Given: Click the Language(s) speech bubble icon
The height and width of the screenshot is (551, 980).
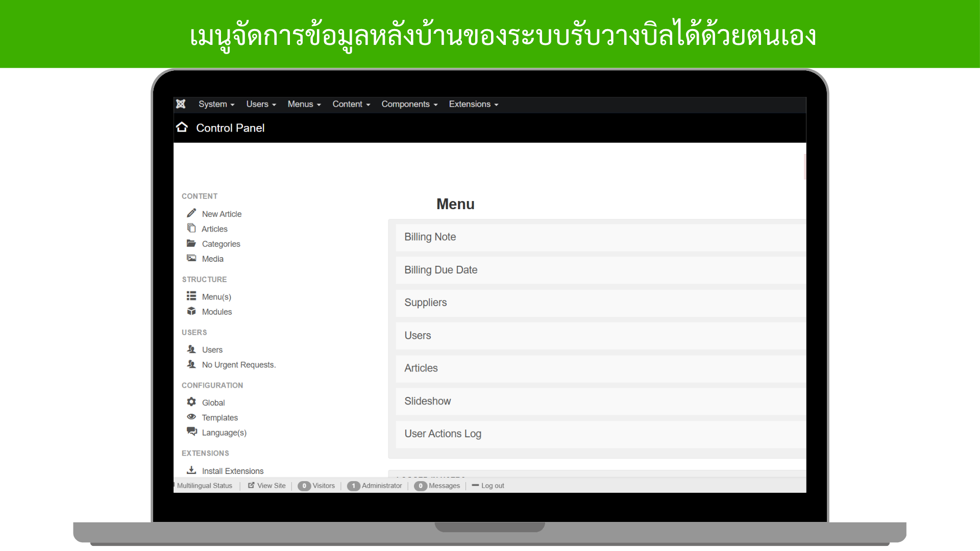Looking at the screenshot, I should (x=191, y=432).
